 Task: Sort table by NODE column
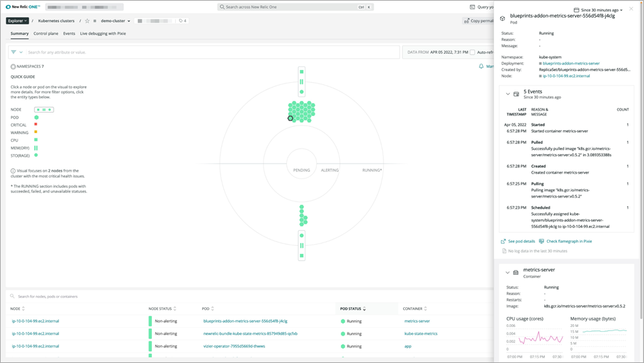pyautogui.click(x=18, y=309)
